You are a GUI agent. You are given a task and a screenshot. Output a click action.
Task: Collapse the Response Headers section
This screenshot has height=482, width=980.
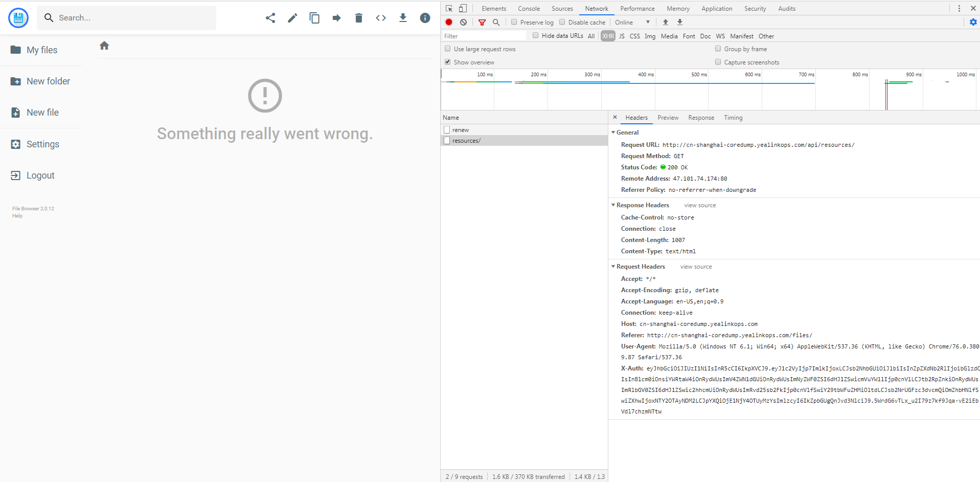pyautogui.click(x=613, y=205)
